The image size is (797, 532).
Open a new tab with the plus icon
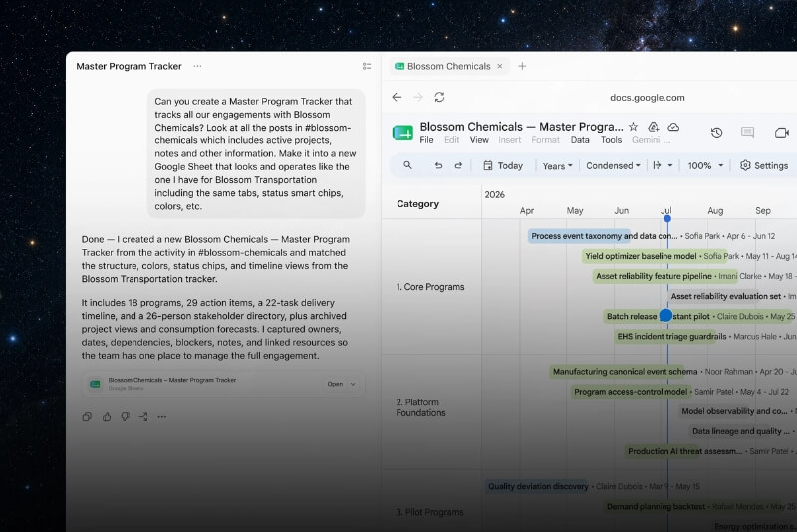click(x=522, y=66)
